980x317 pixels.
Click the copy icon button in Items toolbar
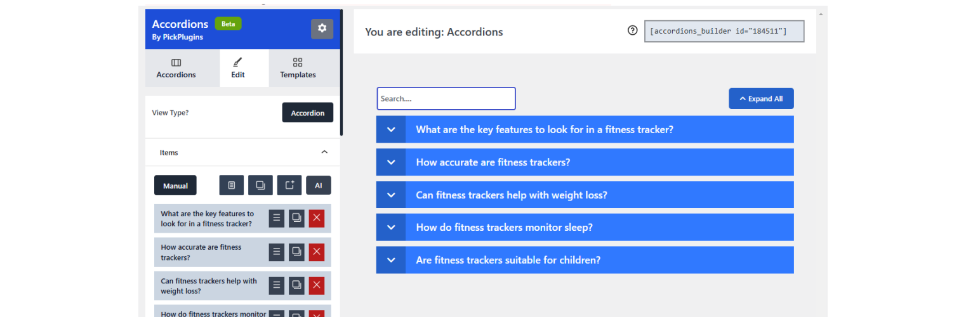(x=260, y=185)
